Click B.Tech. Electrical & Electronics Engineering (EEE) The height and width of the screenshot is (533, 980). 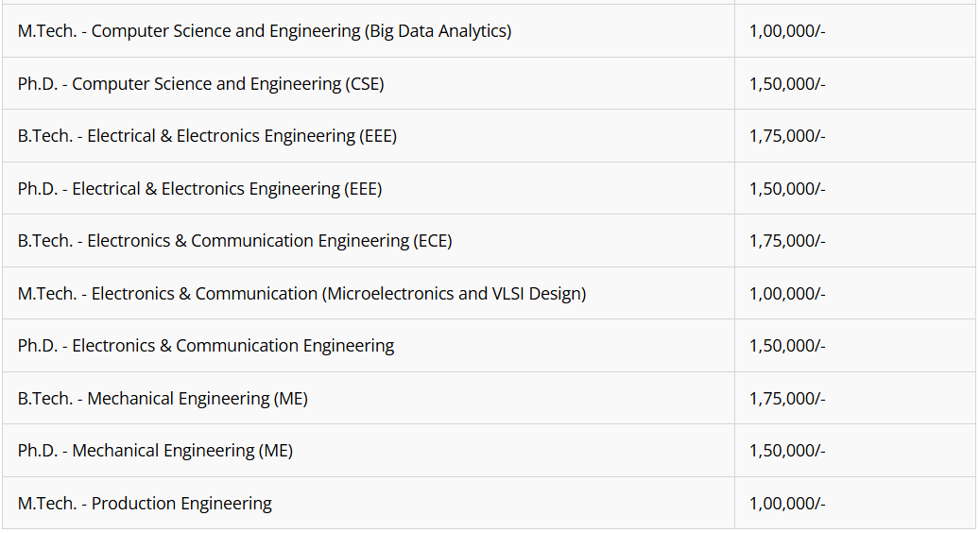[x=207, y=136]
